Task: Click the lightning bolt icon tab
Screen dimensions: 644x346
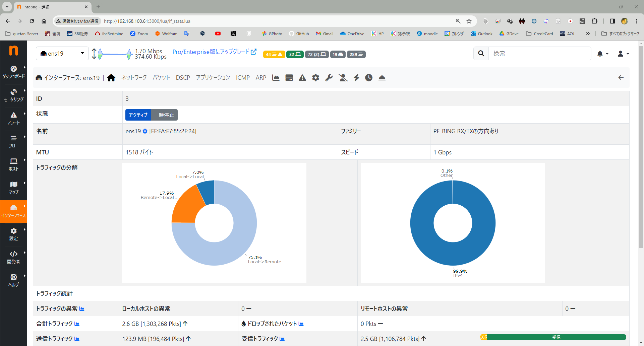Action: click(x=356, y=78)
